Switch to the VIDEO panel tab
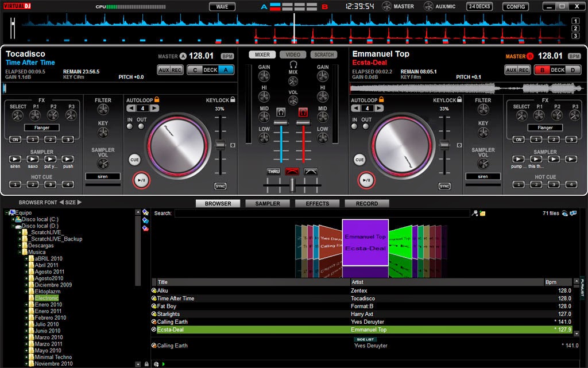This screenshot has height=368, width=588. pos(293,55)
